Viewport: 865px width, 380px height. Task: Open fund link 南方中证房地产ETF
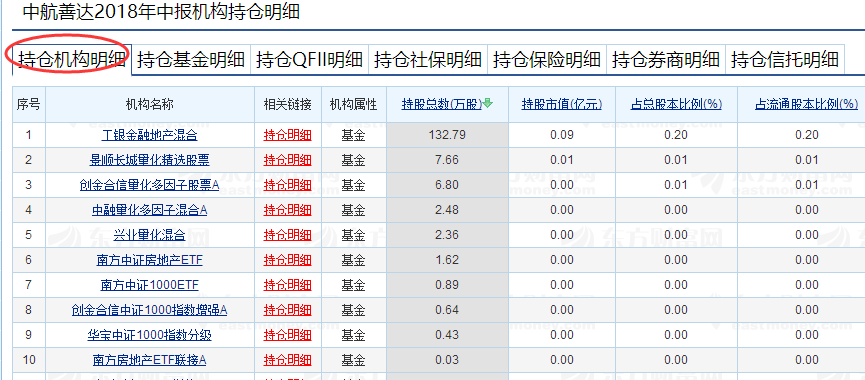pyautogui.click(x=149, y=260)
